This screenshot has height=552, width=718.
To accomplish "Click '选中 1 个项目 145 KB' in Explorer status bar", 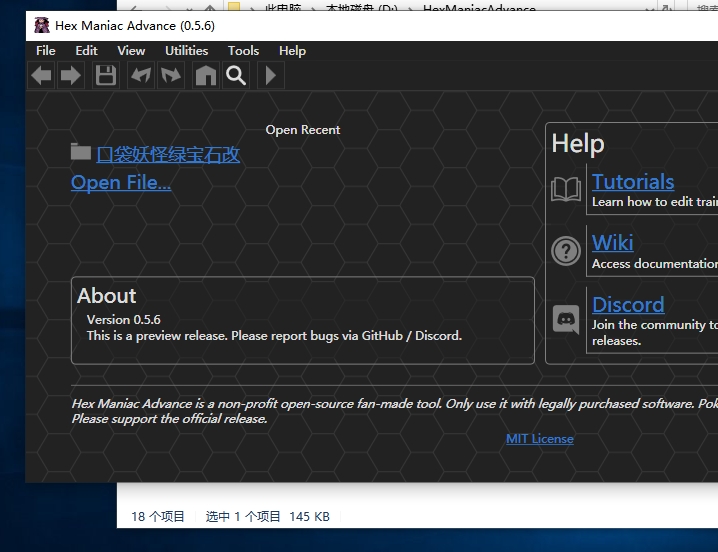I will 267,516.
